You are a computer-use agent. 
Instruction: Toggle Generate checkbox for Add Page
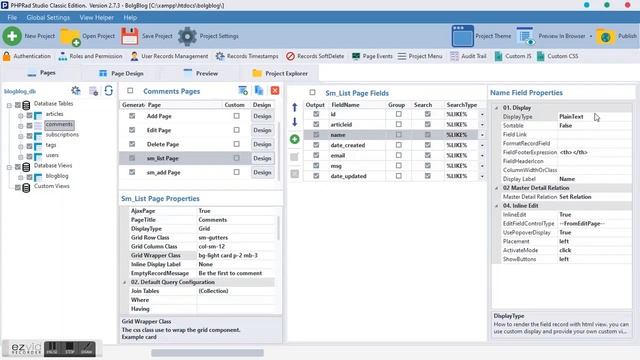tap(132, 116)
